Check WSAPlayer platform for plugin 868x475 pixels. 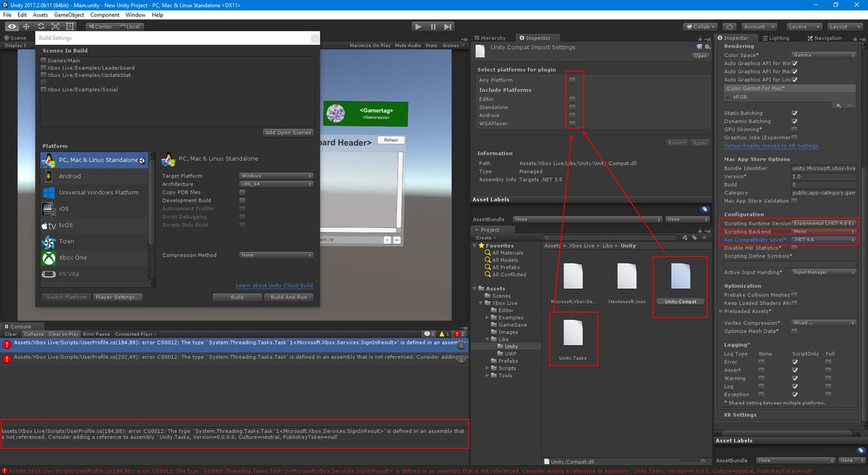coord(572,124)
